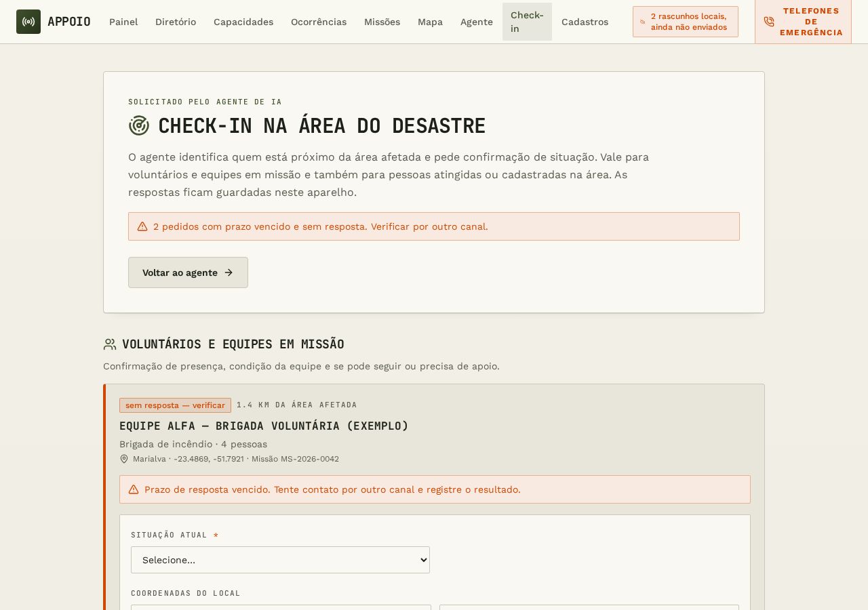
Task: Click the phone icon in Telefones de Emergência
Action: tap(769, 22)
